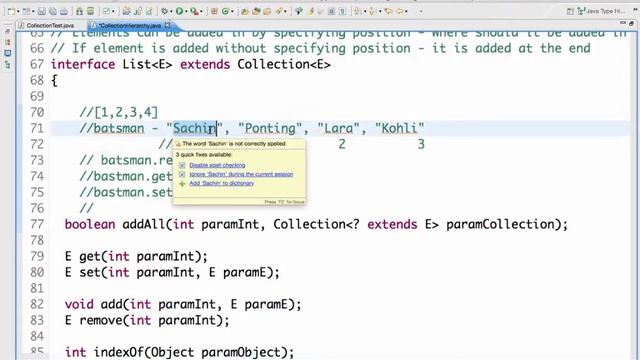This screenshot has height=360, width=640.
Task: Click Disable spell checking quick fix
Action: click(217, 165)
